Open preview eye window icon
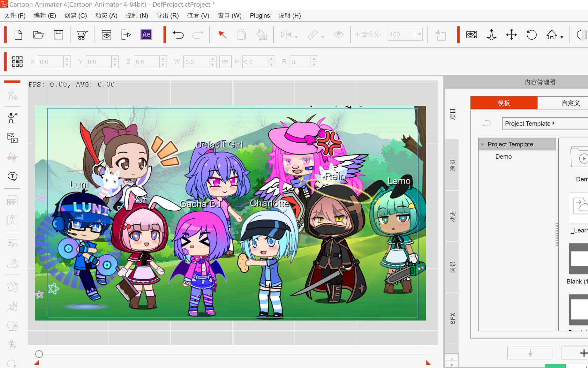Viewport: 588px width, 368px height. click(106, 34)
